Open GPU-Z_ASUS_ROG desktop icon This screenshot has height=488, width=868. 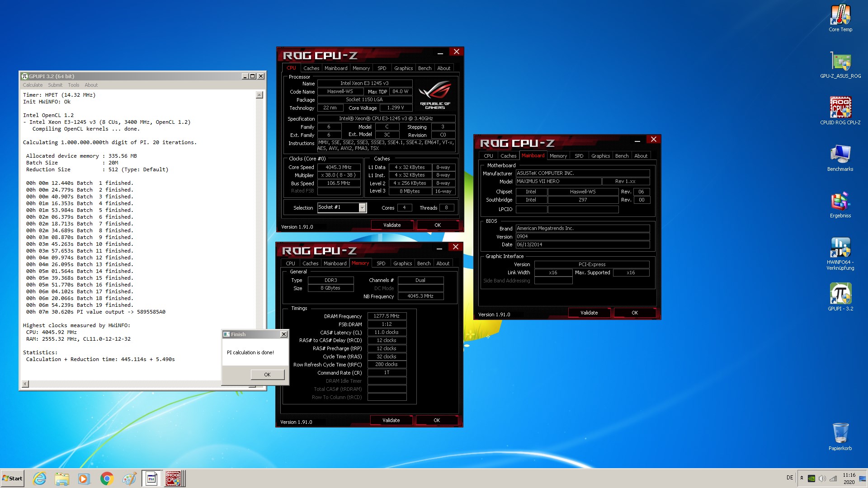(840, 65)
